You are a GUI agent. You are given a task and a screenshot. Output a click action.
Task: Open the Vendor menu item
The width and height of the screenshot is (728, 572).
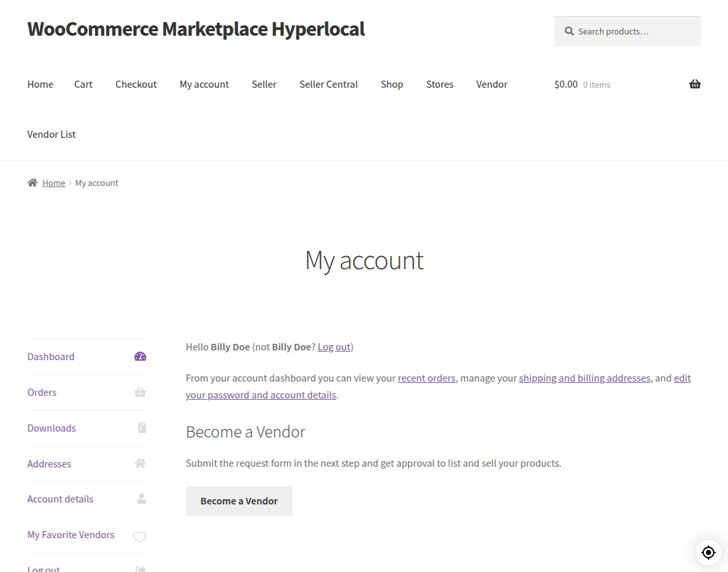coord(491,84)
